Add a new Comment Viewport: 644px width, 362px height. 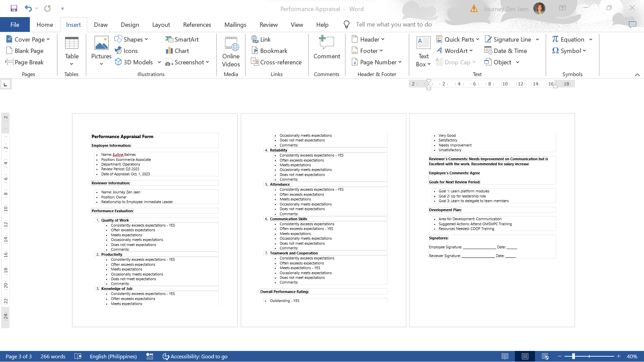(326, 48)
